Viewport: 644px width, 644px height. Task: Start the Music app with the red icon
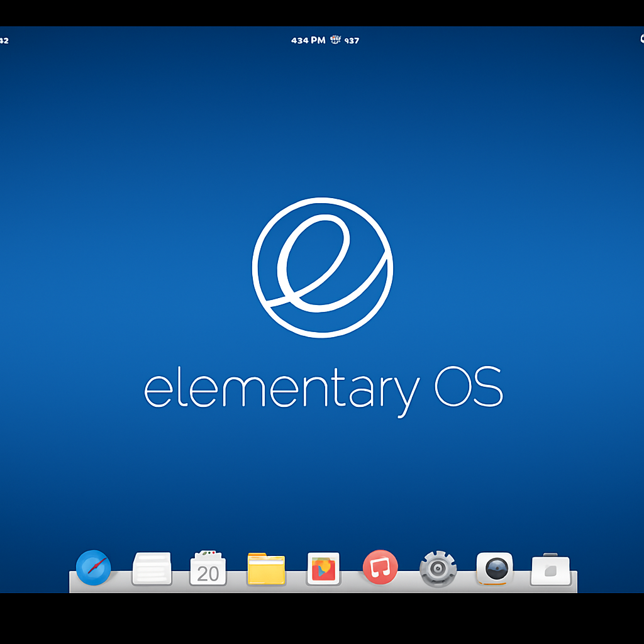[380, 569]
